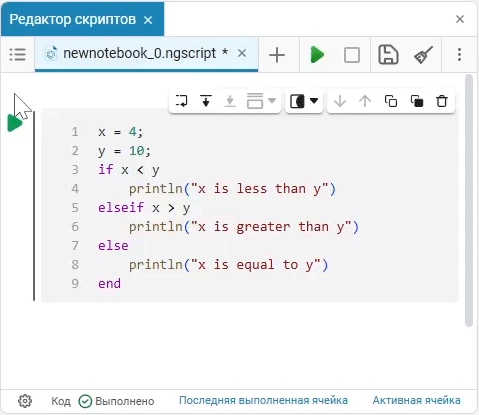Open the three-dot more options menu
This screenshot has height=415, width=479.
[x=459, y=55]
